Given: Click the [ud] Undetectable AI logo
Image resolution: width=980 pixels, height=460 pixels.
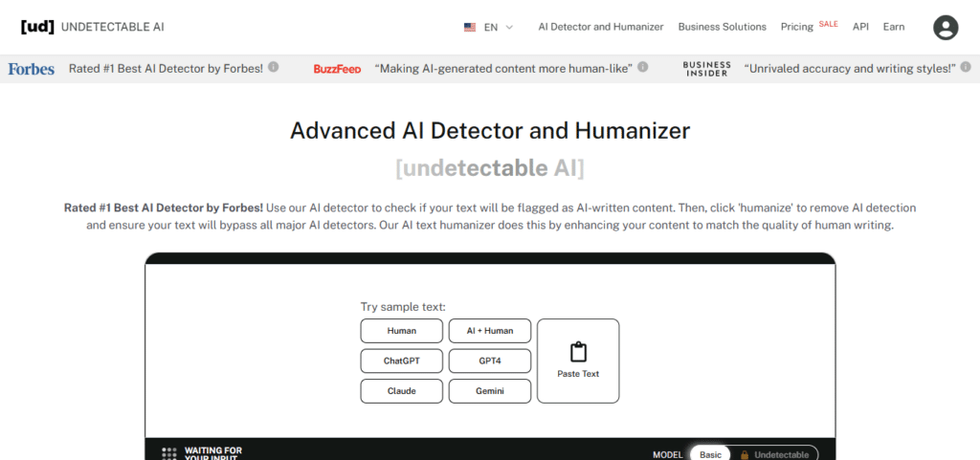Looking at the screenshot, I should coord(93,27).
